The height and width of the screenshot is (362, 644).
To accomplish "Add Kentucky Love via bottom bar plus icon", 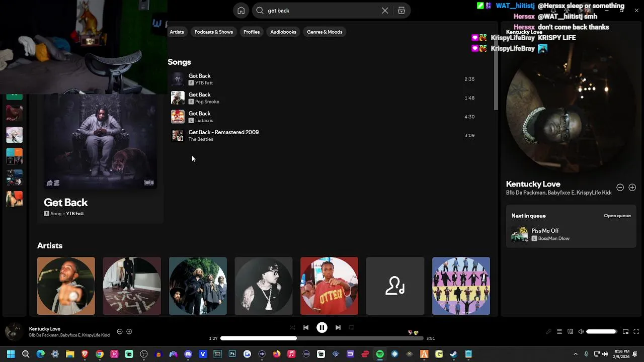I will tap(129, 332).
